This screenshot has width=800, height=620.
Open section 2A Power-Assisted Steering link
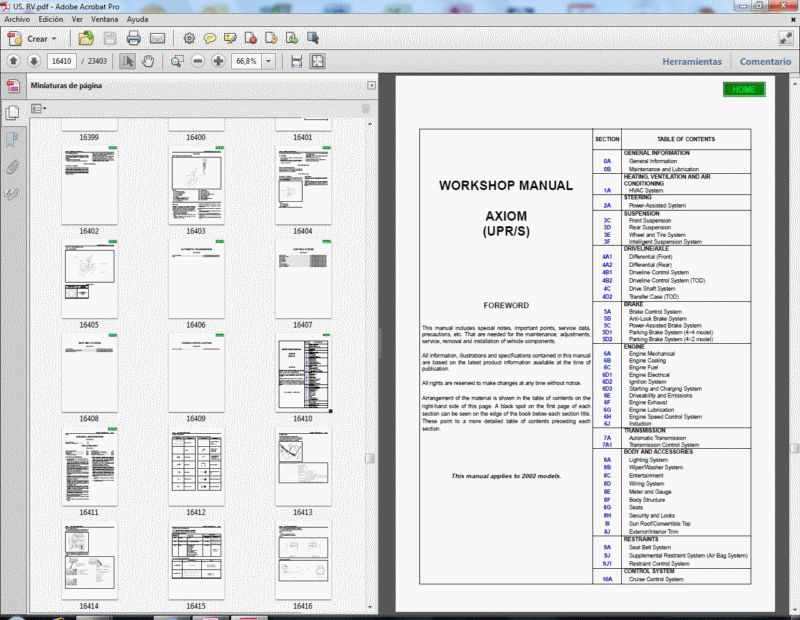607,205
